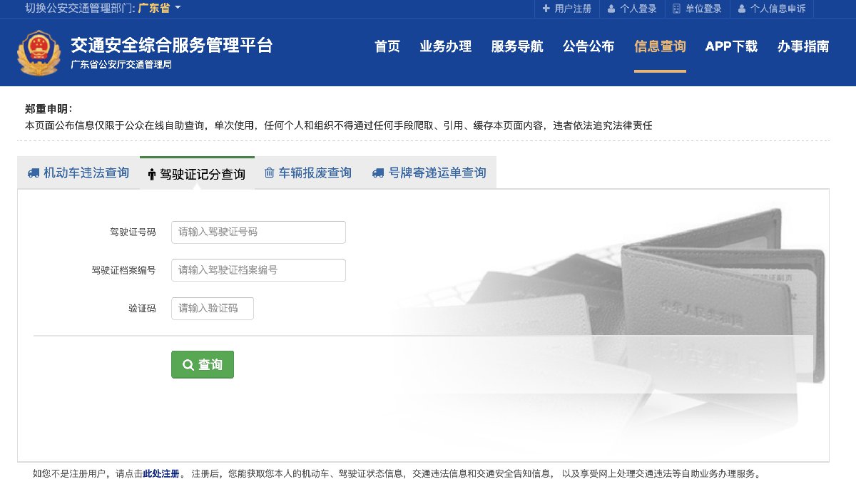Go to 首页 in the navigation bar
856x504 pixels.
point(387,46)
